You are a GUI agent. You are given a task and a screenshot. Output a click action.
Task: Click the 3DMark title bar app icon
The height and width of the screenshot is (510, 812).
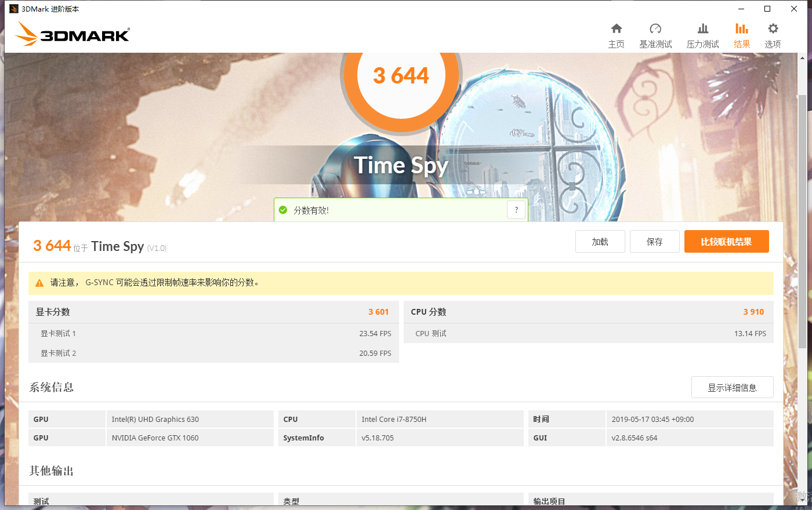[14, 9]
